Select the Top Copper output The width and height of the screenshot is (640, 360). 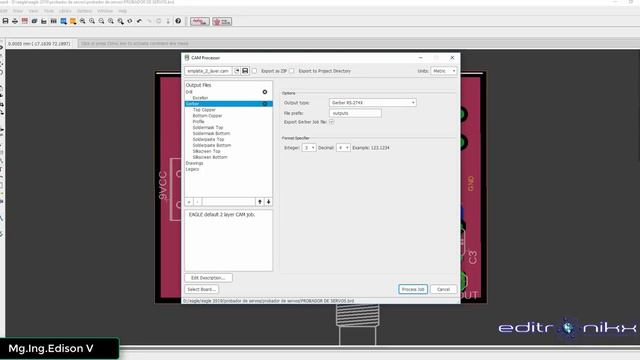[x=204, y=110]
